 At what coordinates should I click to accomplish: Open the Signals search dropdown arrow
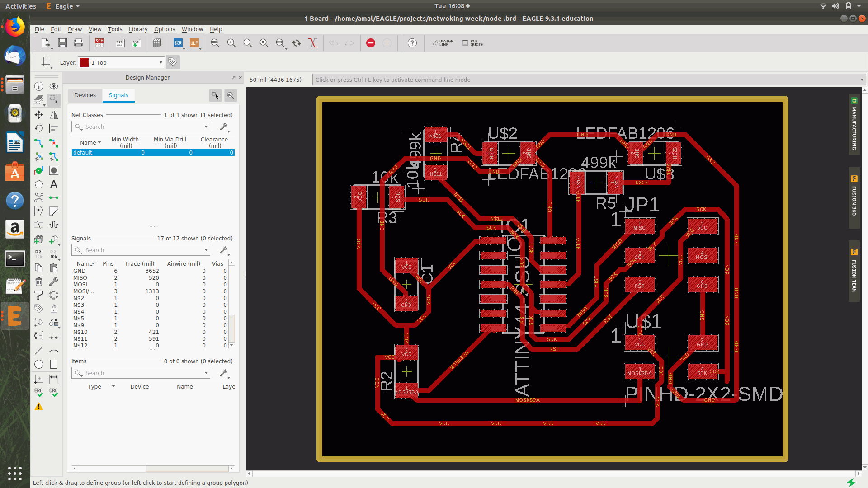point(206,250)
